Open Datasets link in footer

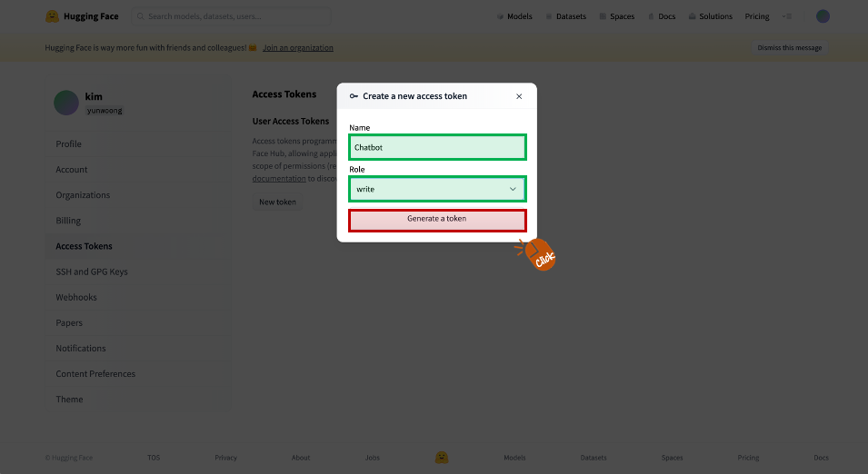tap(594, 458)
